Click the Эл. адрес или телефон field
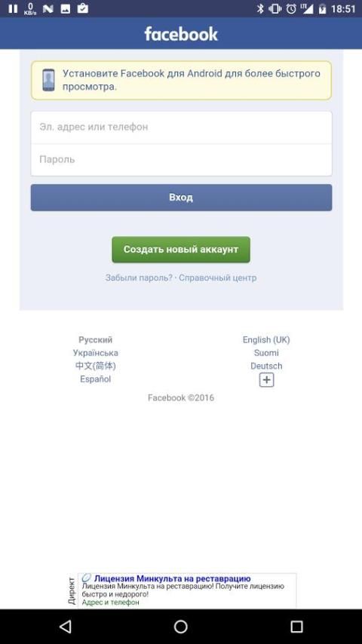The height and width of the screenshot is (644, 362). (181, 127)
